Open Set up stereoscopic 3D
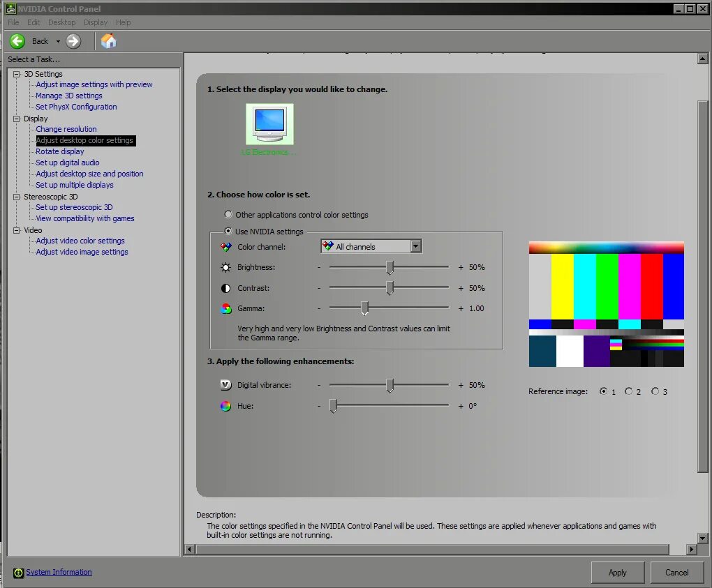The width and height of the screenshot is (712, 588). coord(75,207)
